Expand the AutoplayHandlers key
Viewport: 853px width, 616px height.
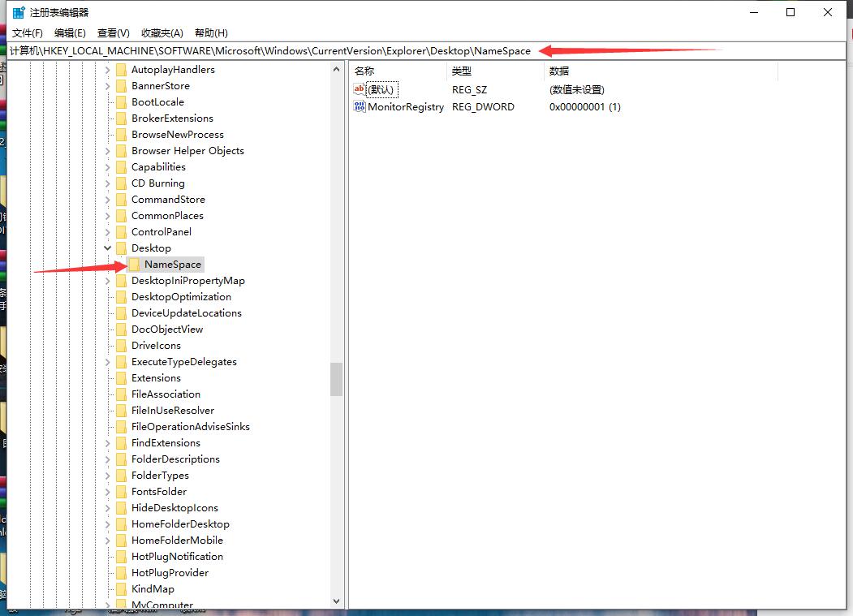(x=107, y=70)
